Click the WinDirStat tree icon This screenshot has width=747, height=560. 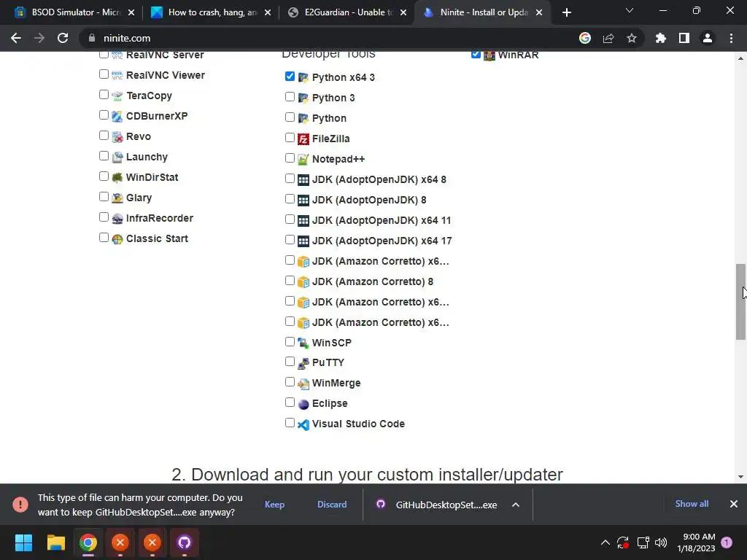[x=117, y=178]
